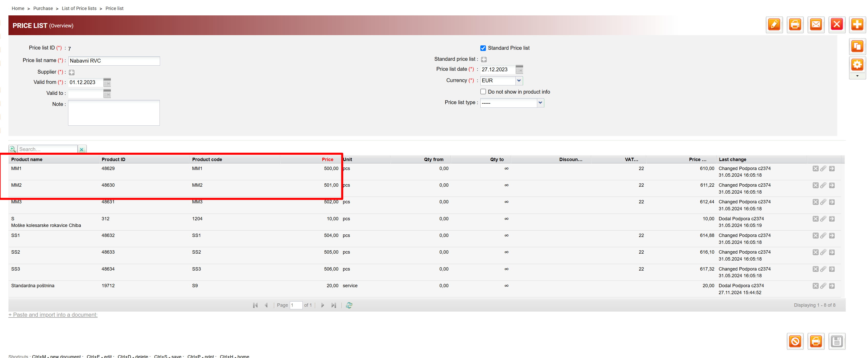Click the envelope email icon in header
The height and width of the screenshot is (358, 868).
816,25
